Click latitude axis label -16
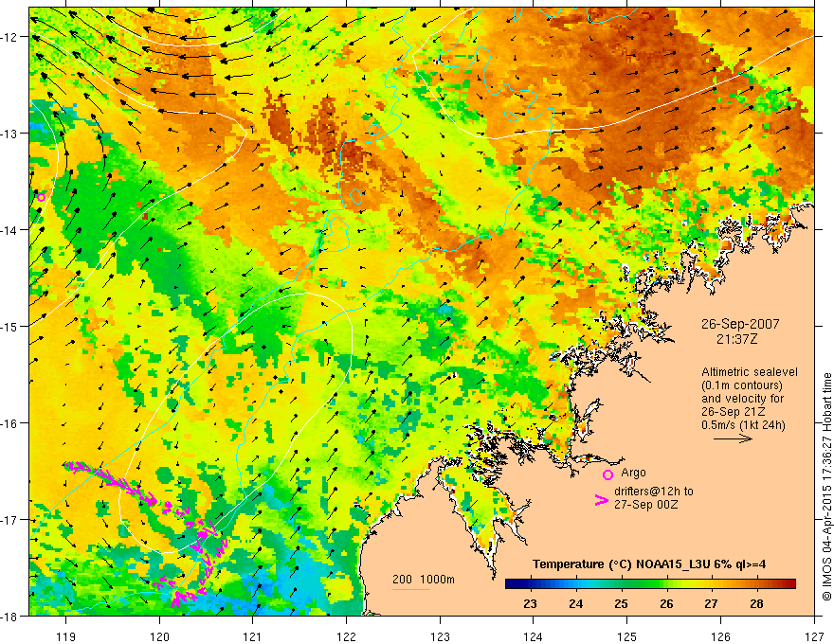This screenshot has width=834, height=644. click(10, 423)
